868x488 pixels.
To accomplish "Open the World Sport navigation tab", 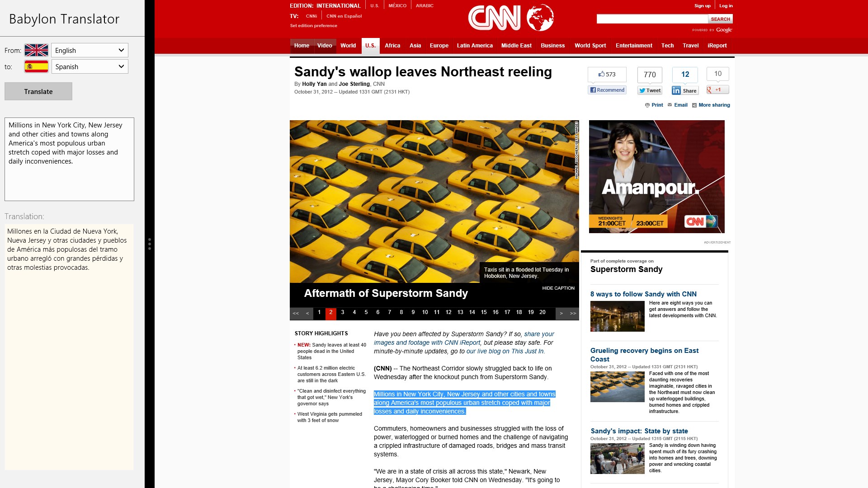I will (590, 46).
